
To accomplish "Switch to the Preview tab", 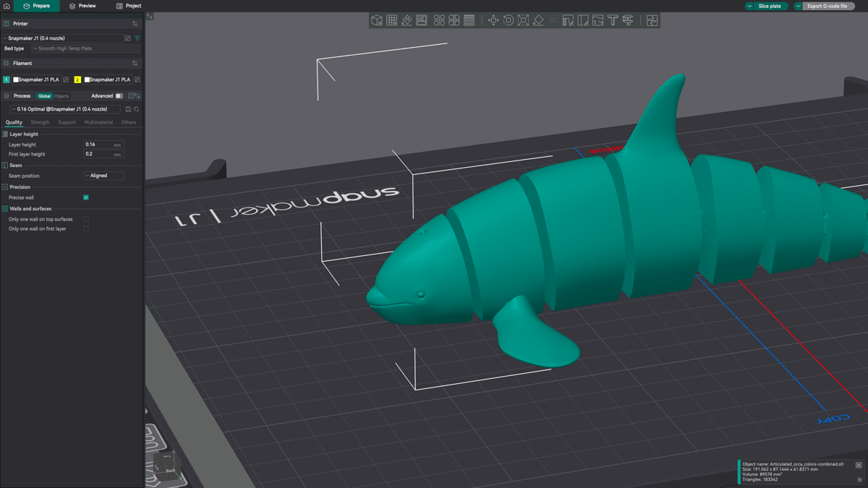I will (x=82, y=6).
